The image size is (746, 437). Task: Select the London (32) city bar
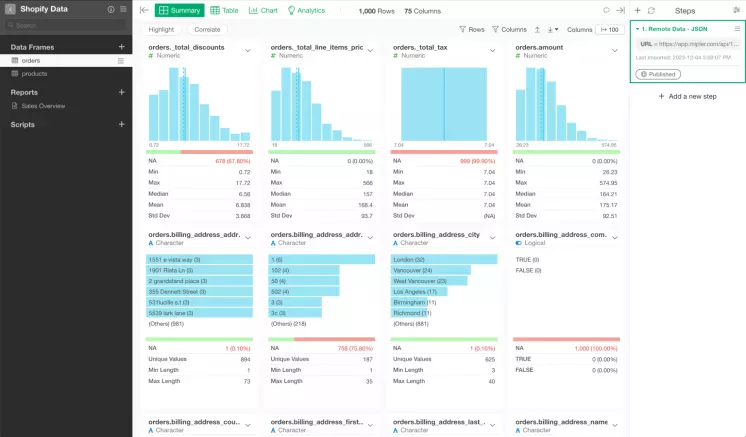pos(444,260)
